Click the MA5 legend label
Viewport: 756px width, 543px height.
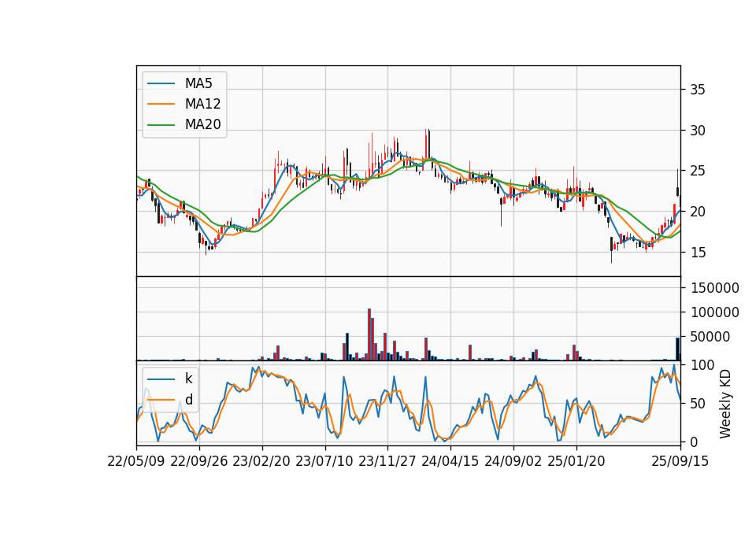click(x=198, y=83)
